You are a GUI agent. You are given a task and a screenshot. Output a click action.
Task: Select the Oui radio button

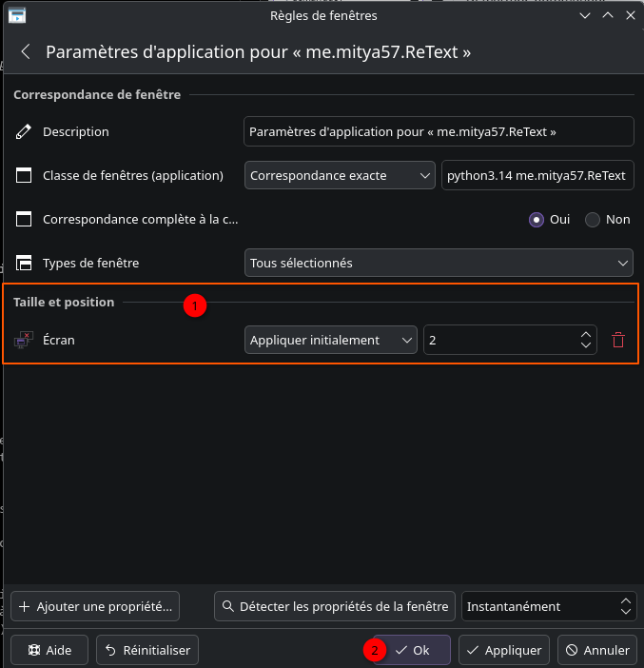537,219
